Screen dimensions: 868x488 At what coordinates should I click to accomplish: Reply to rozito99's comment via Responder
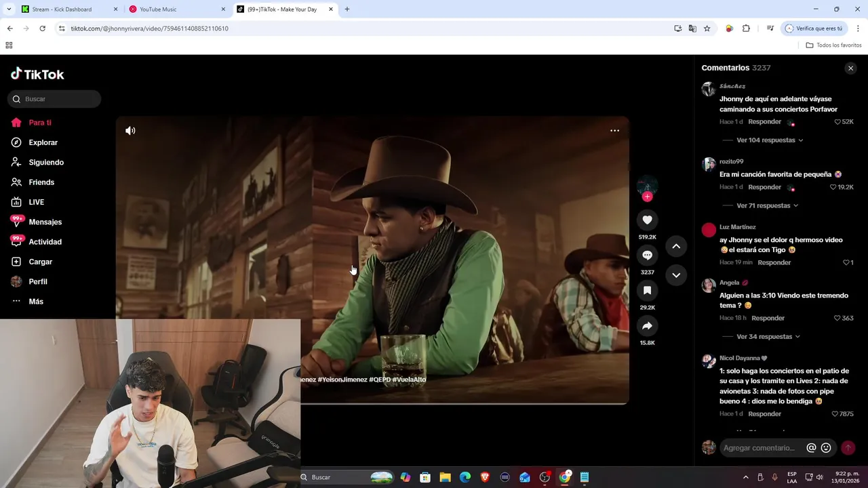point(764,187)
